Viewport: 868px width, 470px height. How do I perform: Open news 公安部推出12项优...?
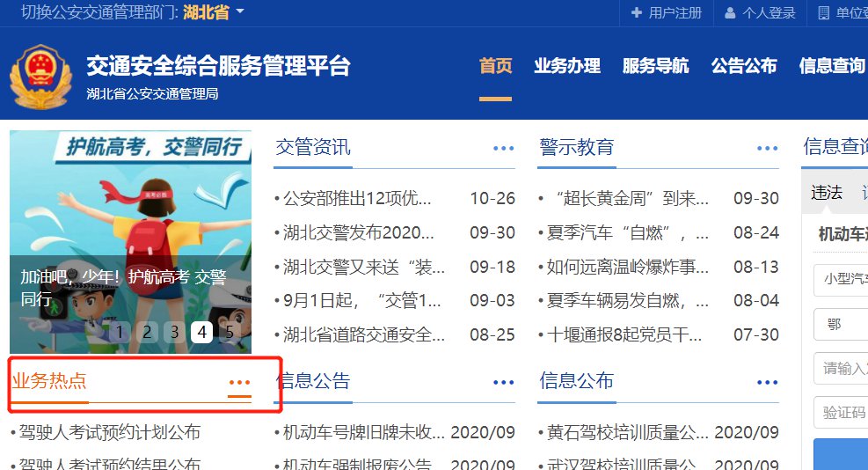(357, 198)
